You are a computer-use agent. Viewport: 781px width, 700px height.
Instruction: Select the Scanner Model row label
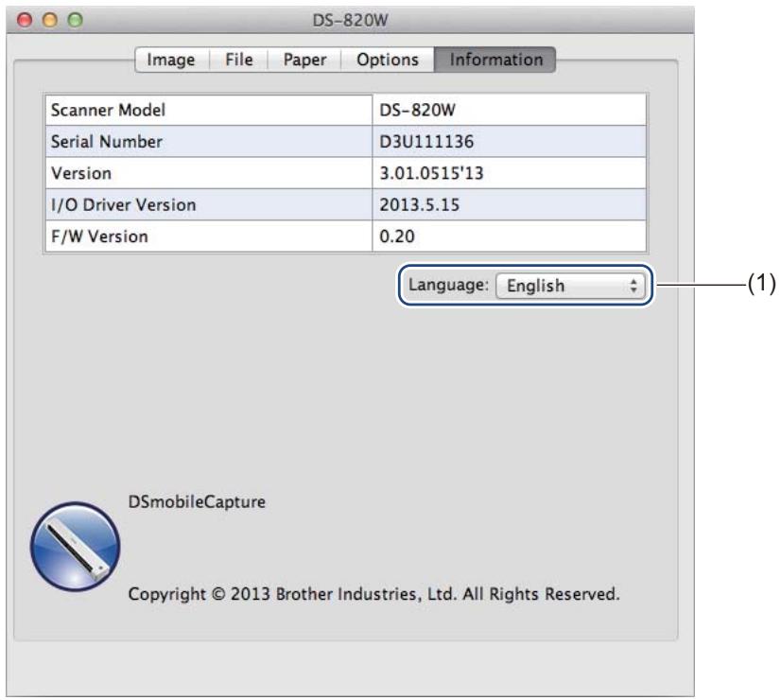pyautogui.click(x=108, y=110)
